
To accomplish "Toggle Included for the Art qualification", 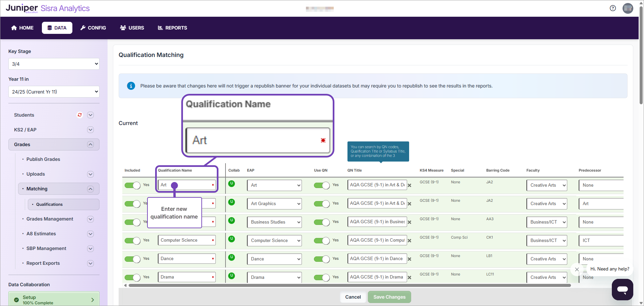I will (x=132, y=185).
